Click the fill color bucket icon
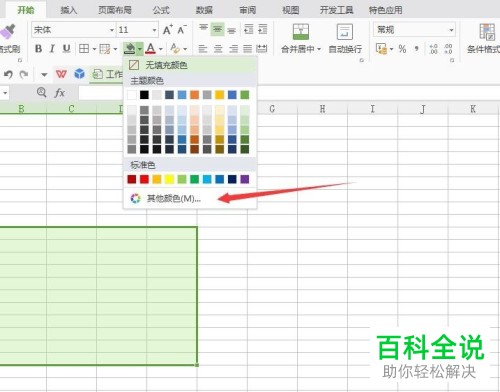Viewport: 500px width, 392px height. pos(129,49)
